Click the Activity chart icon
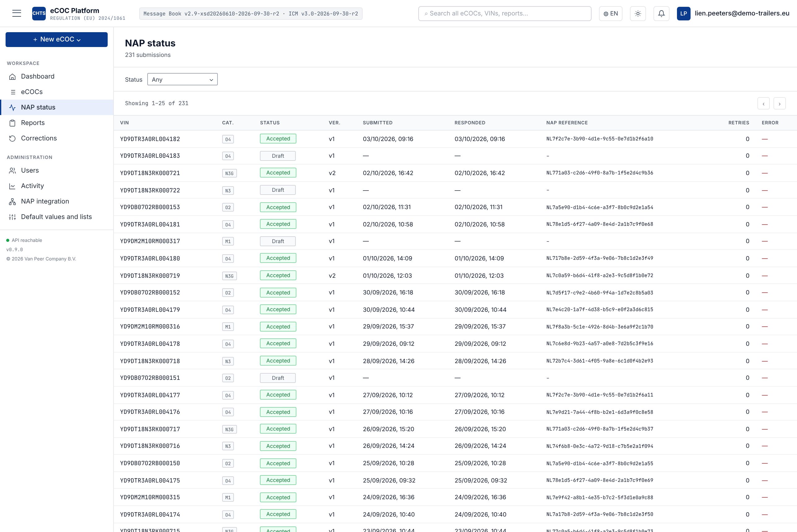Screen dimensions: 797x532 point(13,186)
